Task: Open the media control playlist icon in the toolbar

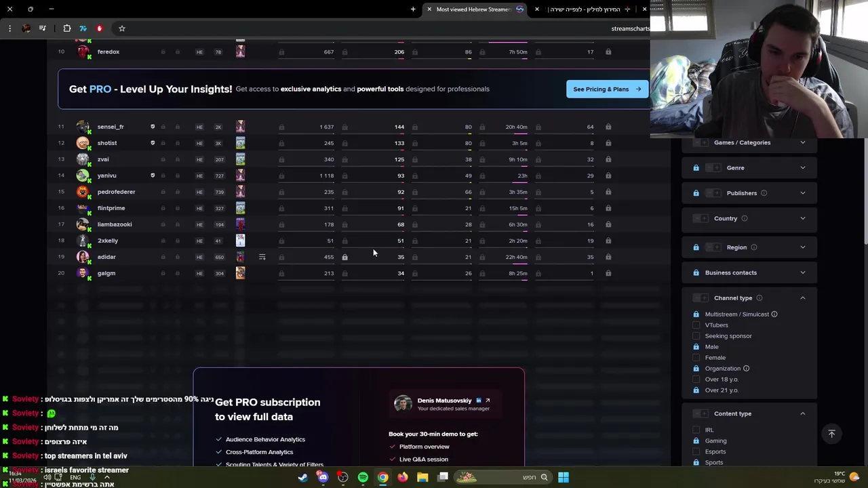Action: tap(43, 28)
